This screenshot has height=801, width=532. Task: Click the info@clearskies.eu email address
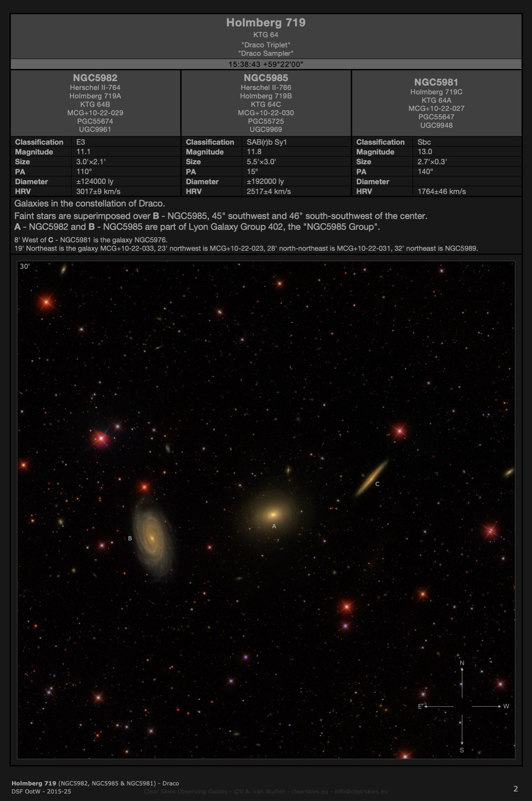[x=361, y=791]
